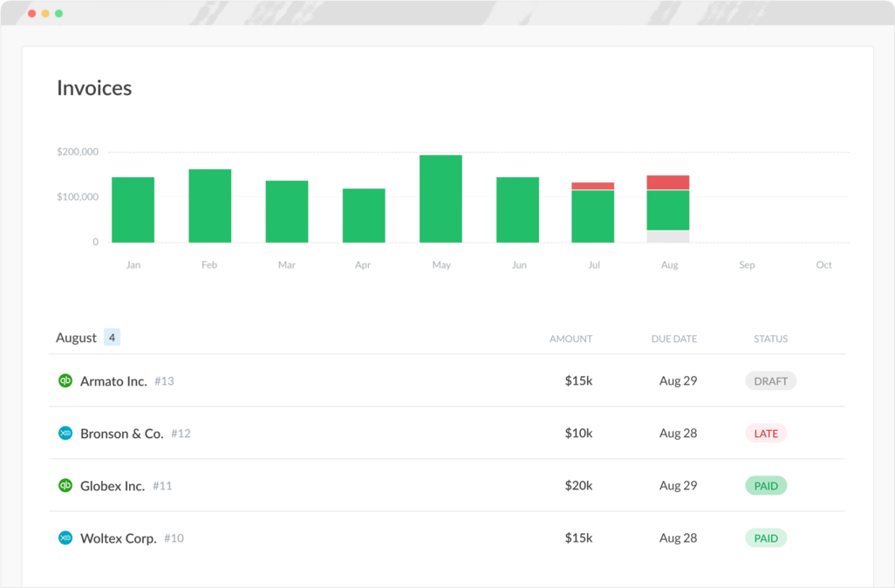Viewport: 895px width, 588px height.
Task: Click the Sep label on the chart axis
Action: (x=747, y=264)
